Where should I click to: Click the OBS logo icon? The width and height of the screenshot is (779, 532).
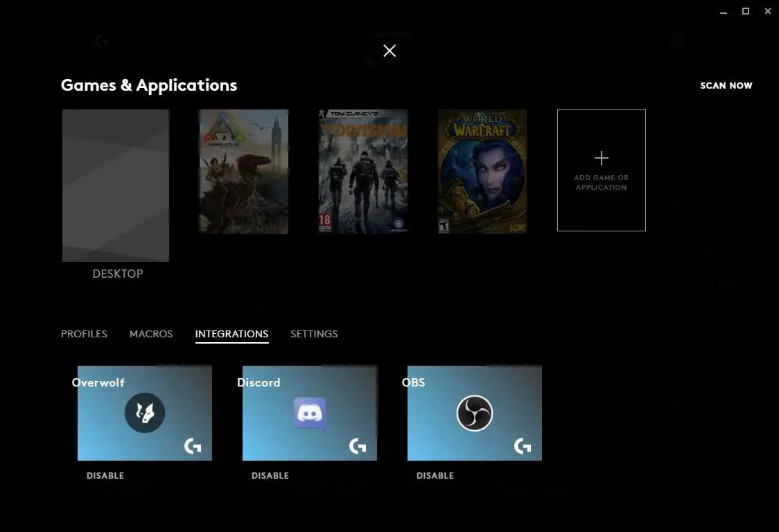(475, 413)
